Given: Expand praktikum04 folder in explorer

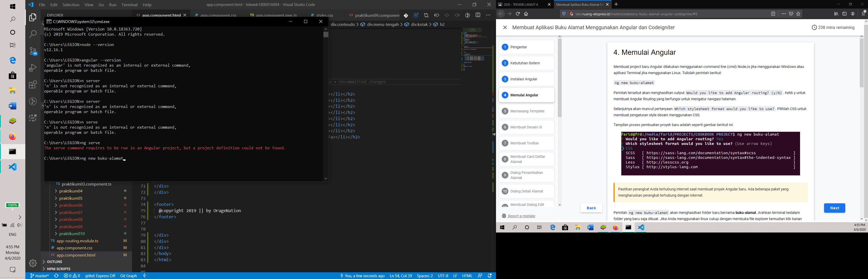Looking at the screenshot, I should [x=71, y=191].
